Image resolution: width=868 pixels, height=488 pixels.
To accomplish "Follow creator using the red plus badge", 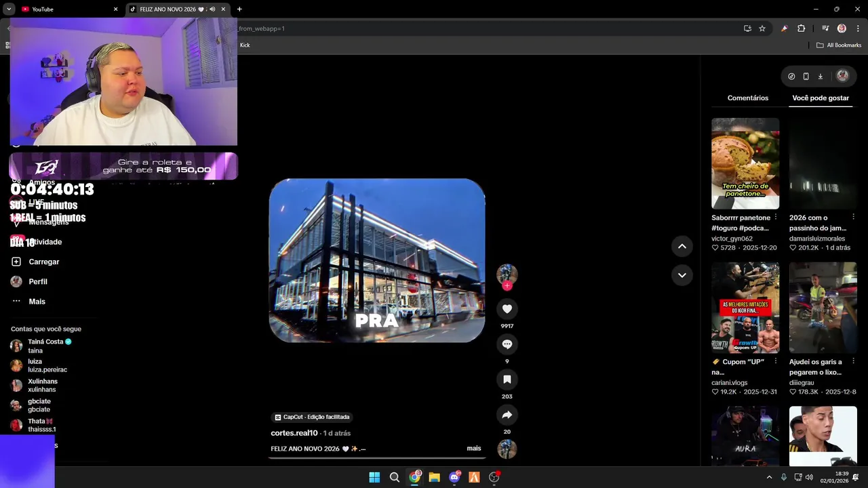I will (507, 286).
